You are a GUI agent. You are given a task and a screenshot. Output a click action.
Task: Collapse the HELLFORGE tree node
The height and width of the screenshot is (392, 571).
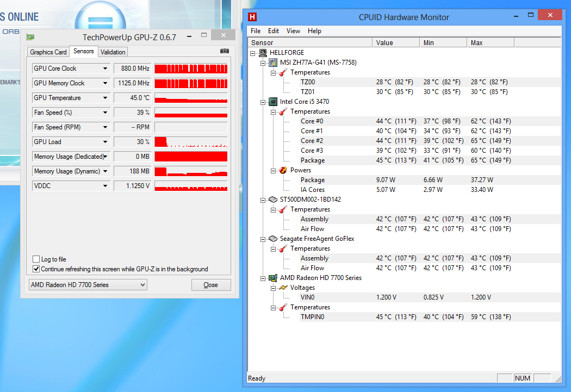click(x=253, y=53)
